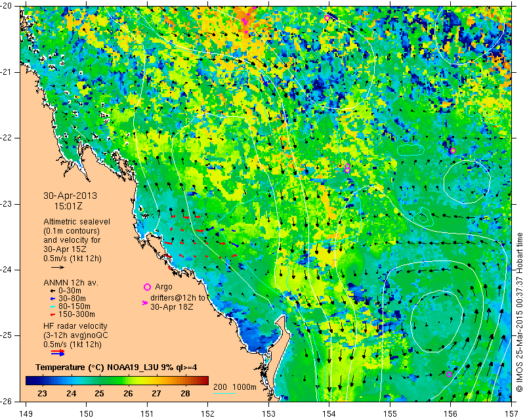Click the drifters legend magenta arrow
Viewport: 525px width, 420px height.
pyautogui.click(x=145, y=303)
